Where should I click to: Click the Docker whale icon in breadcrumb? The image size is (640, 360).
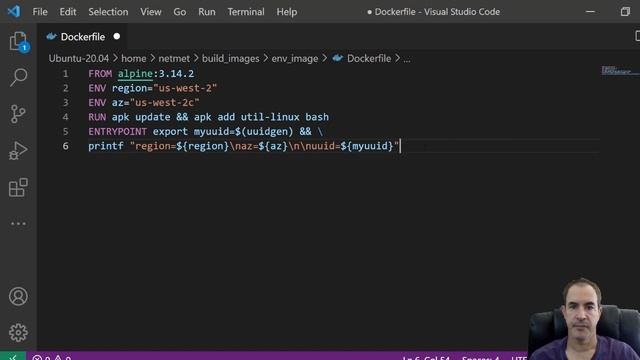point(338,58)
